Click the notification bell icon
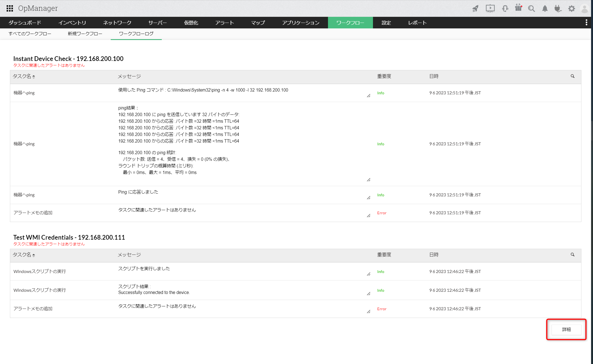This screenshot has height=364, width=593. point(545,9)
